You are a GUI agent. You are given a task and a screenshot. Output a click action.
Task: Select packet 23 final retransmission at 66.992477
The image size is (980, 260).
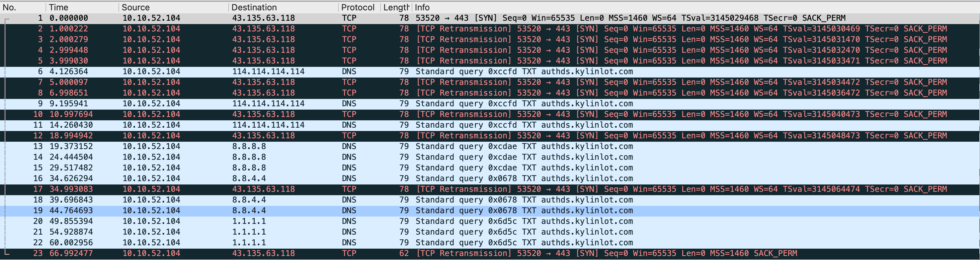(x=490, y=254)
